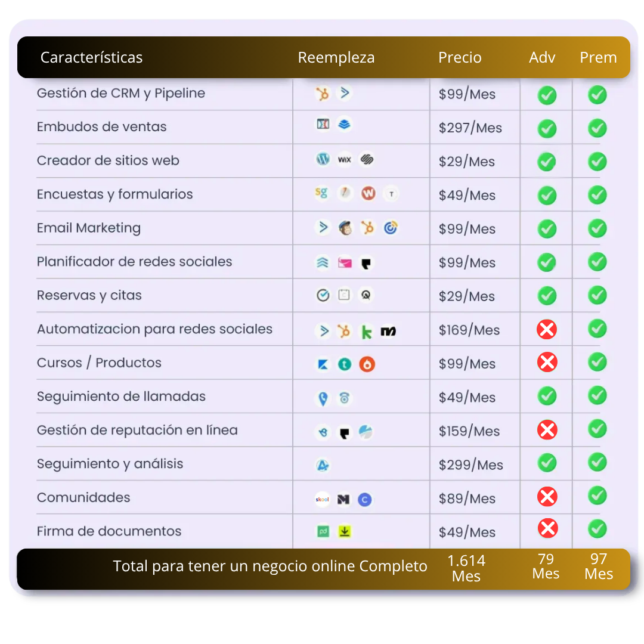Click the HubSpot icon in CRM row

323,94
